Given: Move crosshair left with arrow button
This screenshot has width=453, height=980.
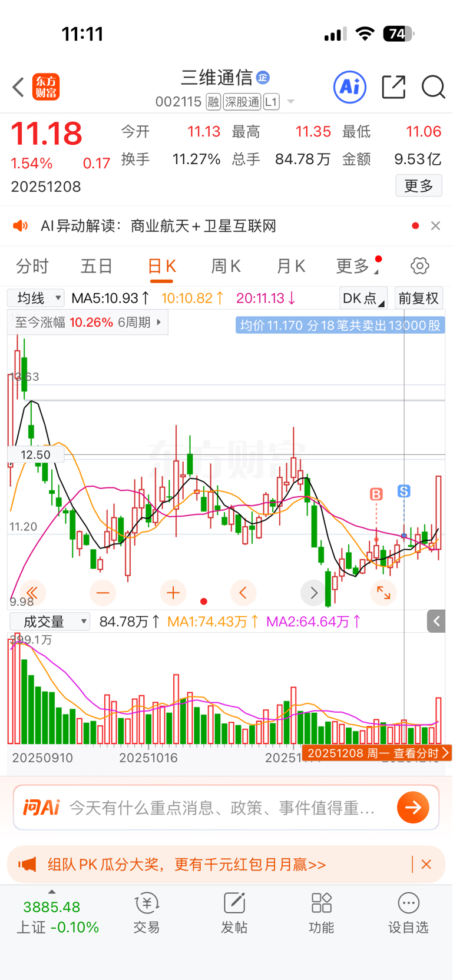Looking at the screenshot, I should 243,593.
